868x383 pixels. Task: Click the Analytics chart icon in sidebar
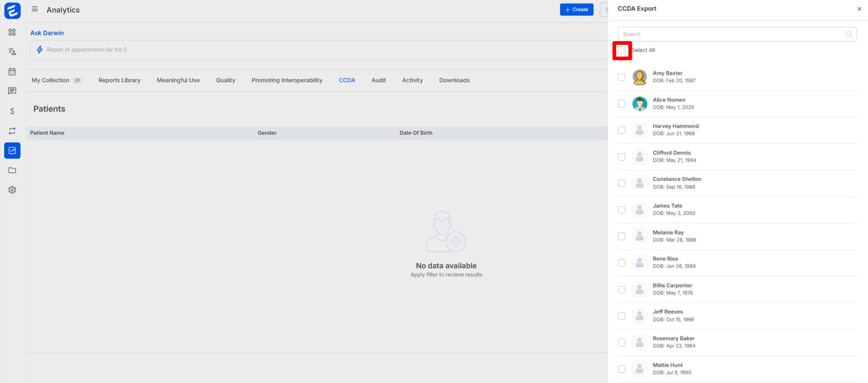coord(12,150)
